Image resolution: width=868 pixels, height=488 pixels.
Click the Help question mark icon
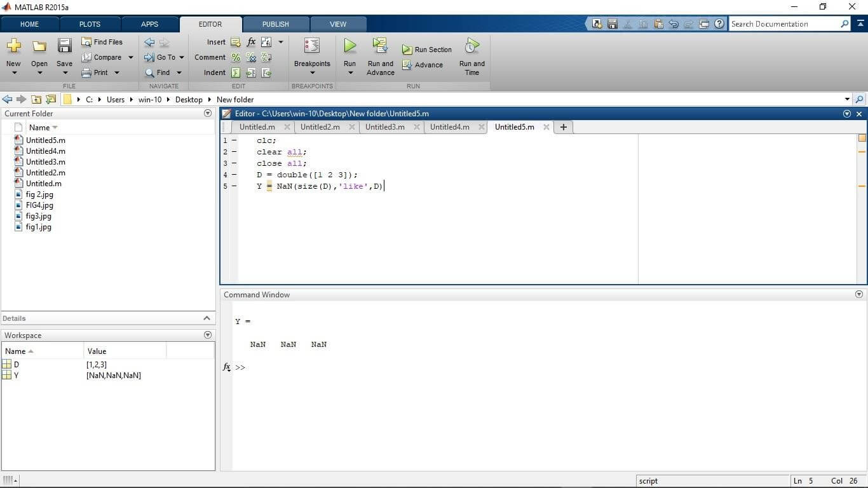point(719,24)
